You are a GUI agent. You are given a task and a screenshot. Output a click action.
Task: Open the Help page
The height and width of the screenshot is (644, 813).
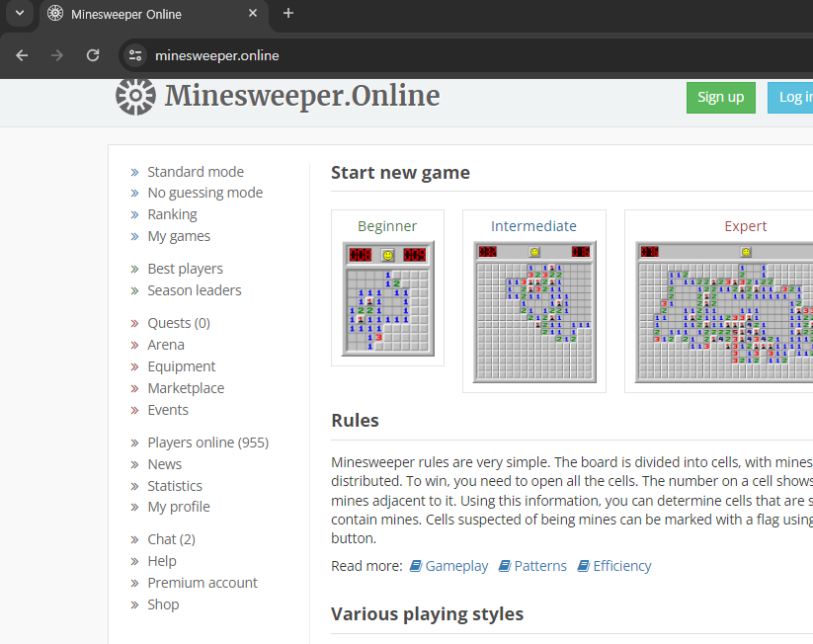(x=162, y=561)
